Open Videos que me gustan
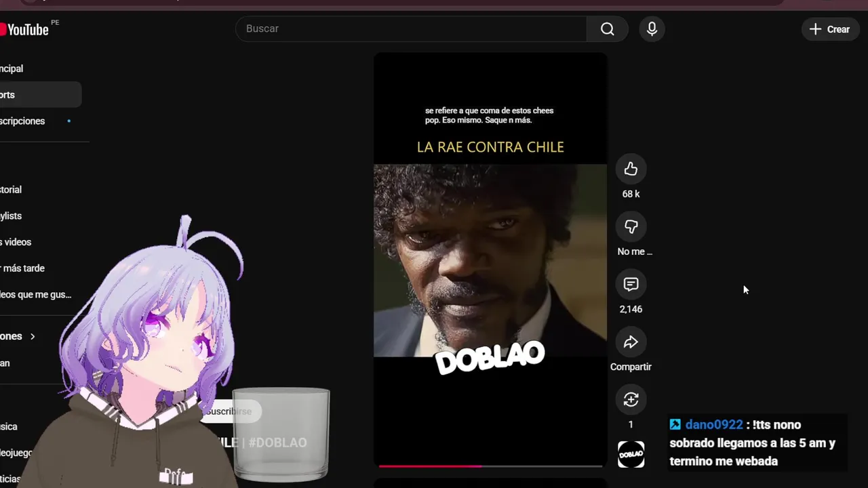The height and width of the screenshot is (488, 868). (35, 294)
